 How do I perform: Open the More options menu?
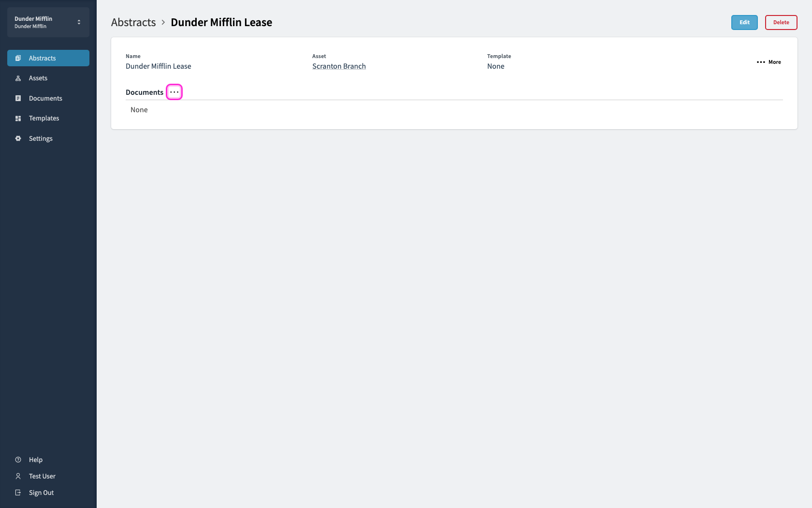768,62
